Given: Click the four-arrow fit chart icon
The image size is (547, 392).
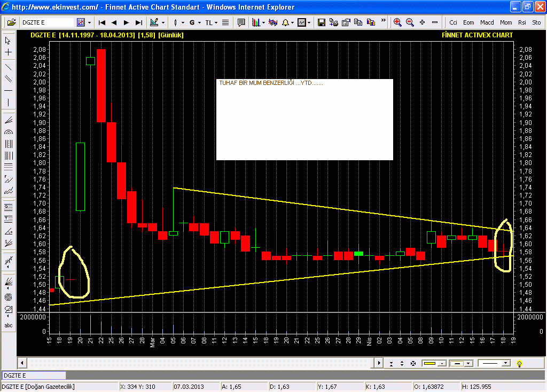Looking at the screenshot, I should click(x=413, y=363).
